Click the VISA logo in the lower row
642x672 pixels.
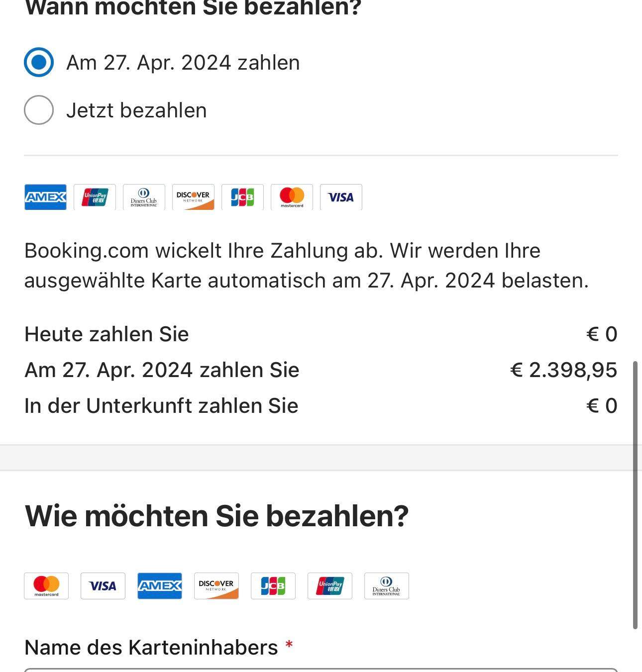tap(103, 586)
